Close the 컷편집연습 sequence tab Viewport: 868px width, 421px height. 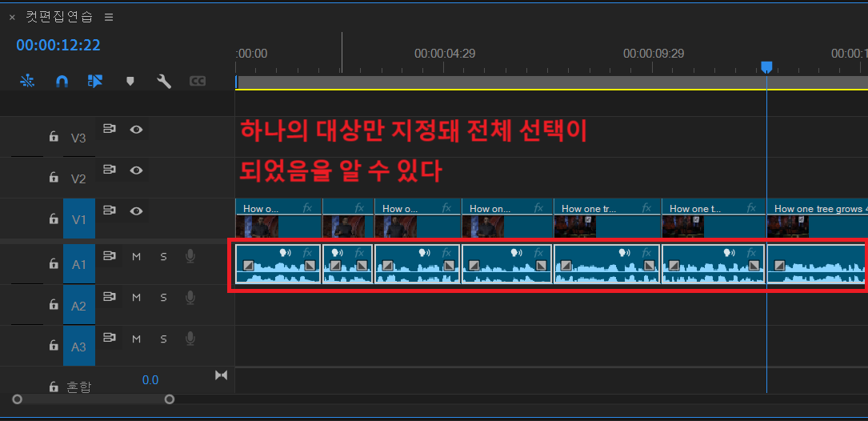coord(12,18)
